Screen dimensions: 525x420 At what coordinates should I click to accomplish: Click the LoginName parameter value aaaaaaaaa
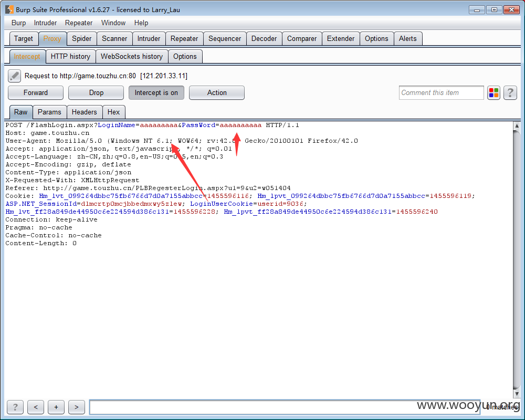(159, 125)
